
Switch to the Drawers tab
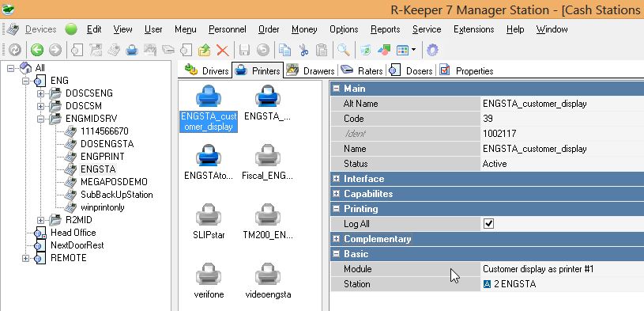(311, 70)
